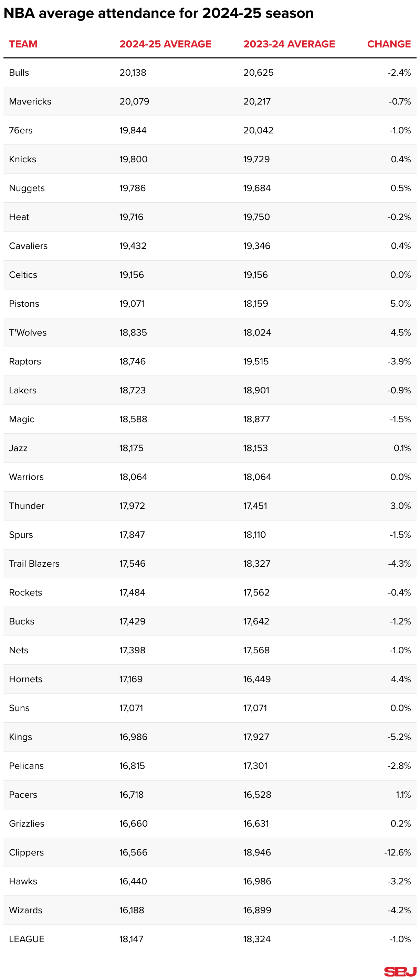Image resolution: width=420 pixels, height=980 pixels.
Task: Select the Lakers team name
Action: pos(23,390)
